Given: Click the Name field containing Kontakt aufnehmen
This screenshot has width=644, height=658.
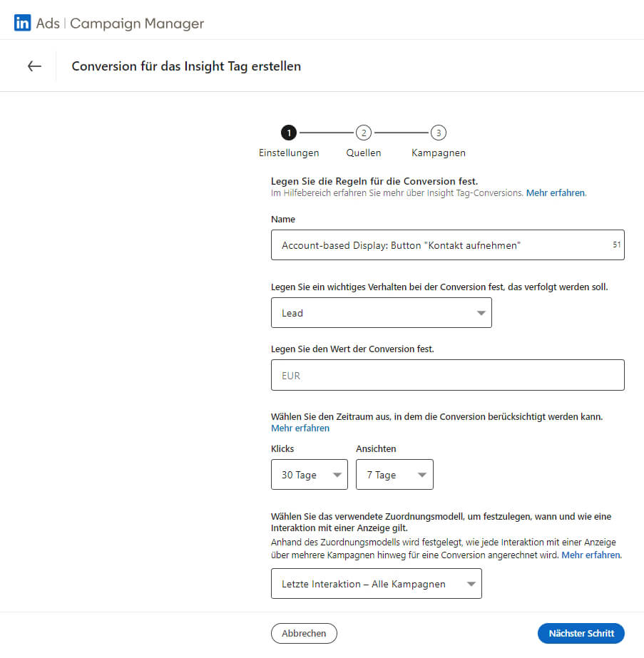Looking at the screenshot, I should point(447,245).
